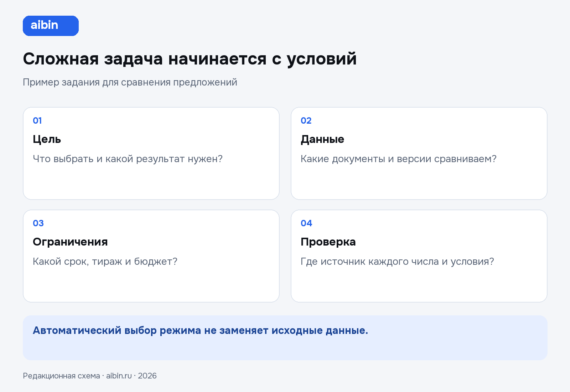Click the "Автоматический выбор режима" note text
This screenshot has height=392, width=570.
(200, 330)
